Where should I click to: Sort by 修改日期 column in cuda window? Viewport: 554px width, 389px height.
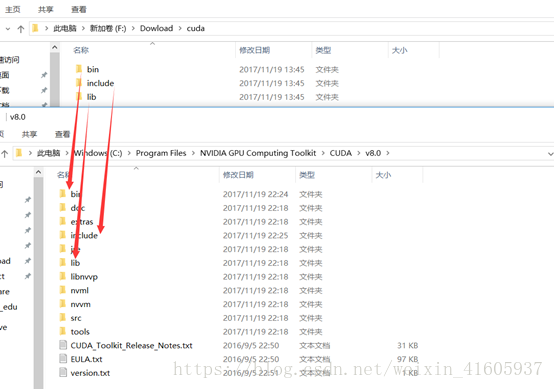254,50
